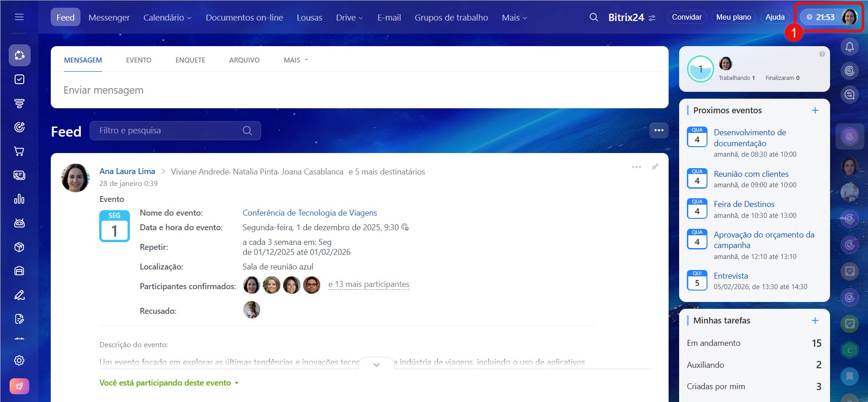
Task: Click the Filtro e pesquisa field
Action: pyautogui.click(x=169, y=131)
